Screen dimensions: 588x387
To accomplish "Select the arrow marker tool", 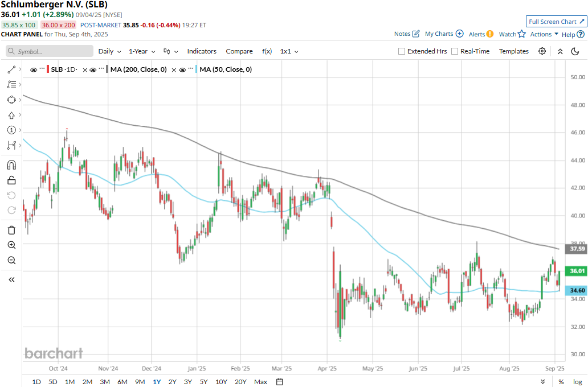I will (x=11, y=115).
